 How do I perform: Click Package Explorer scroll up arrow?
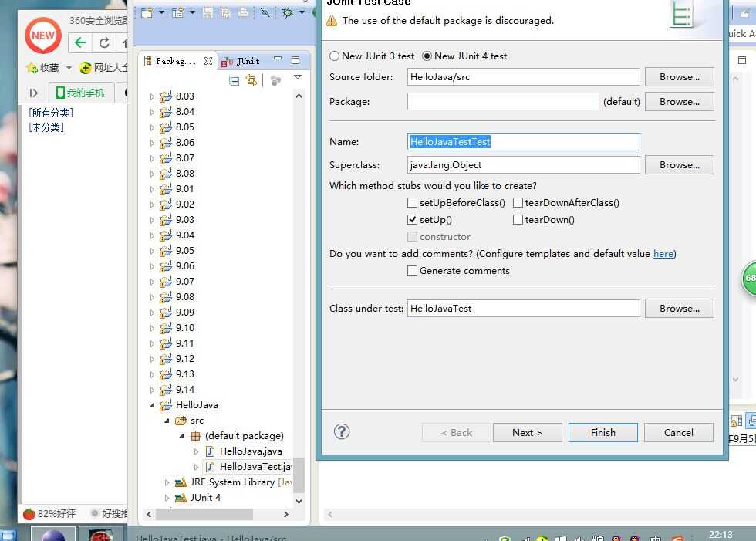[299, 96]
